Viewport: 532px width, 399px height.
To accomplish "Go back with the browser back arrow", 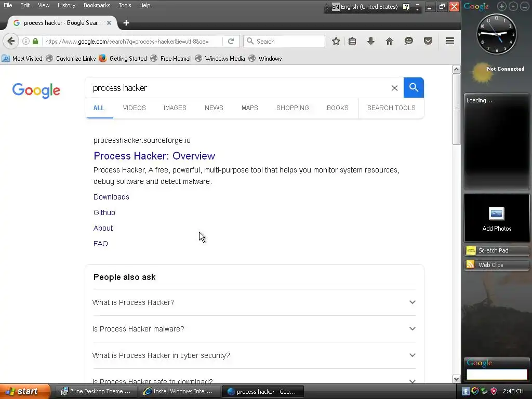I will [11, 42].
